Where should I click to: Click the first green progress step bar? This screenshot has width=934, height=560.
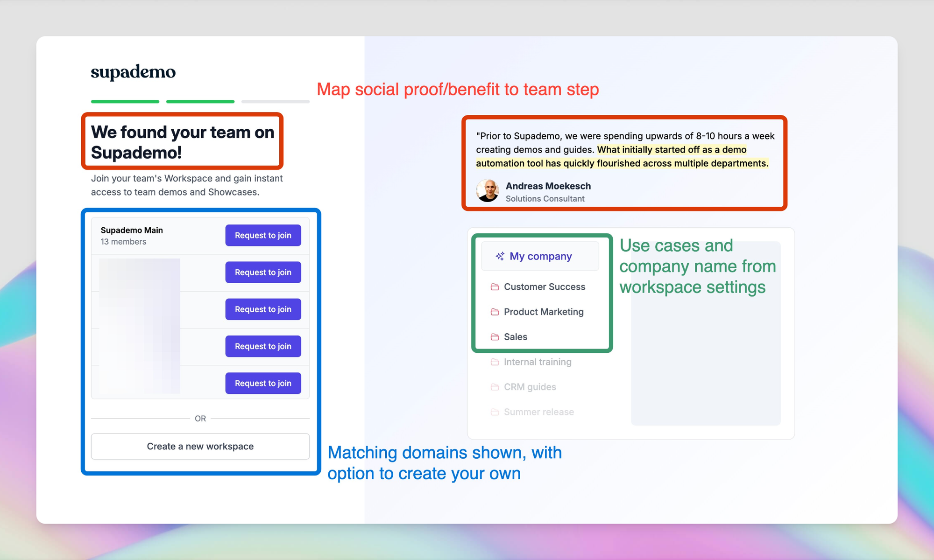125,101
